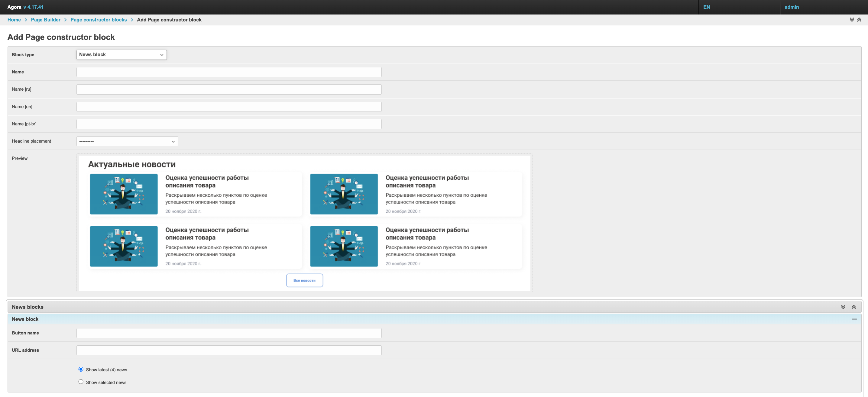Screen dimensions: 868x397
Task: Navigate to Page constructor blocks breadcrumb
Action: pos(99,20)
